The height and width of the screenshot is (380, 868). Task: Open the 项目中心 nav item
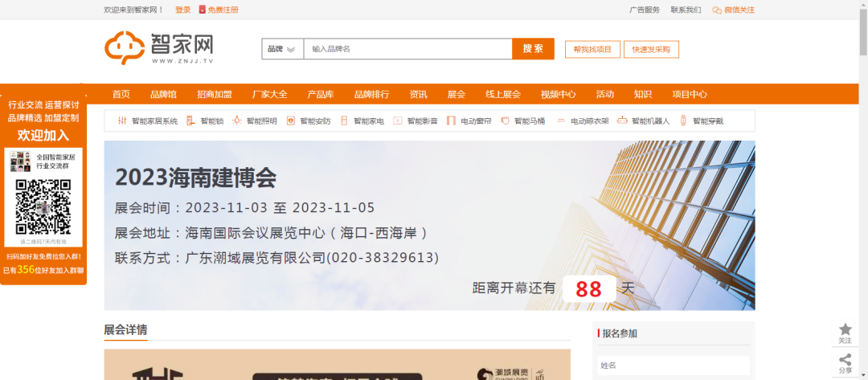point(690,94)
